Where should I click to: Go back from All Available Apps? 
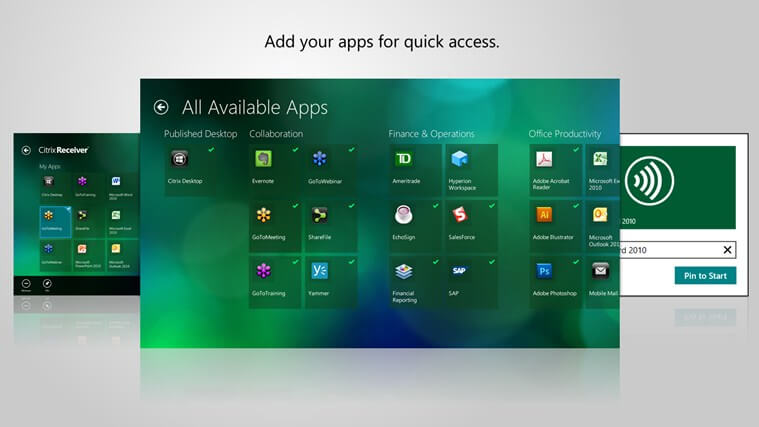coord(161,107)
